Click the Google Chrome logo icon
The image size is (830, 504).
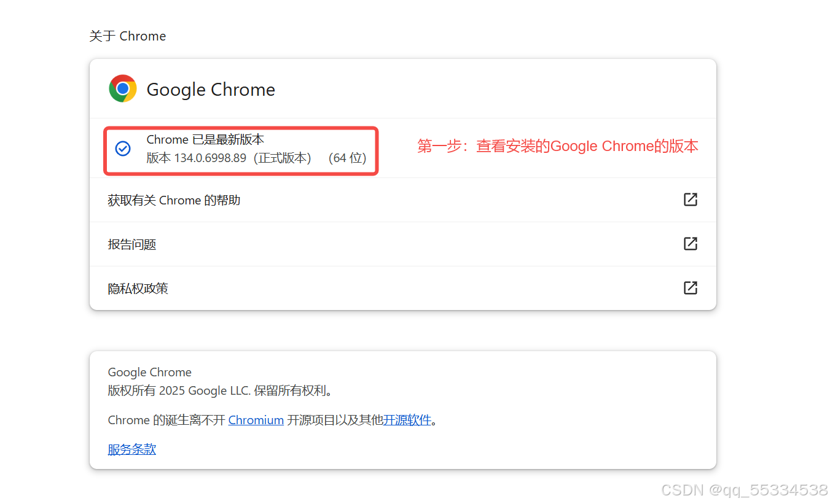coord(123,88)
